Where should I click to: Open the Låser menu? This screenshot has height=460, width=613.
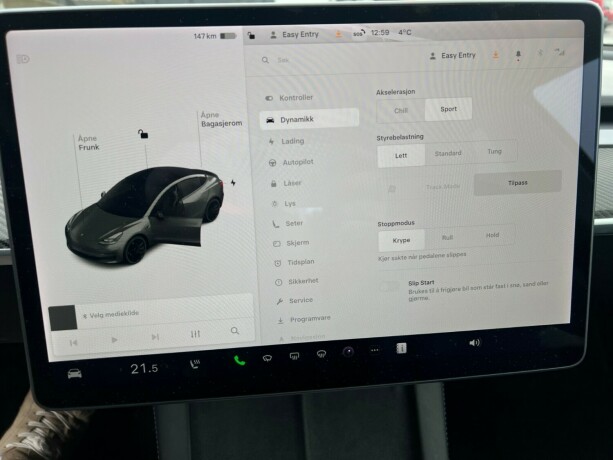pos(286,183)
